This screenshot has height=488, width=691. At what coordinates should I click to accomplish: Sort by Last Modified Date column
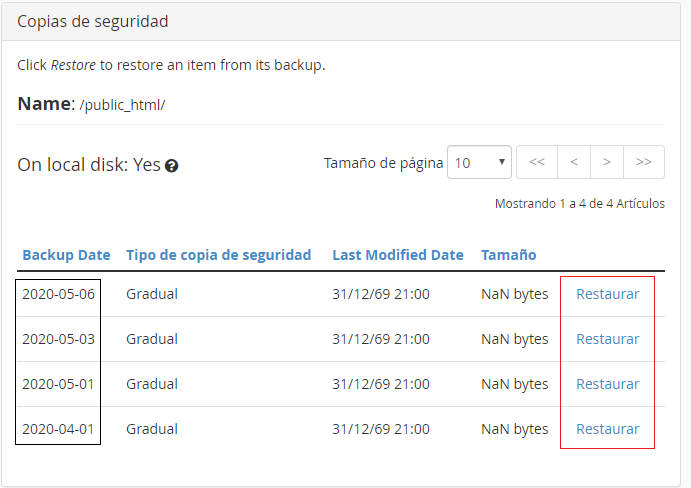398,255
